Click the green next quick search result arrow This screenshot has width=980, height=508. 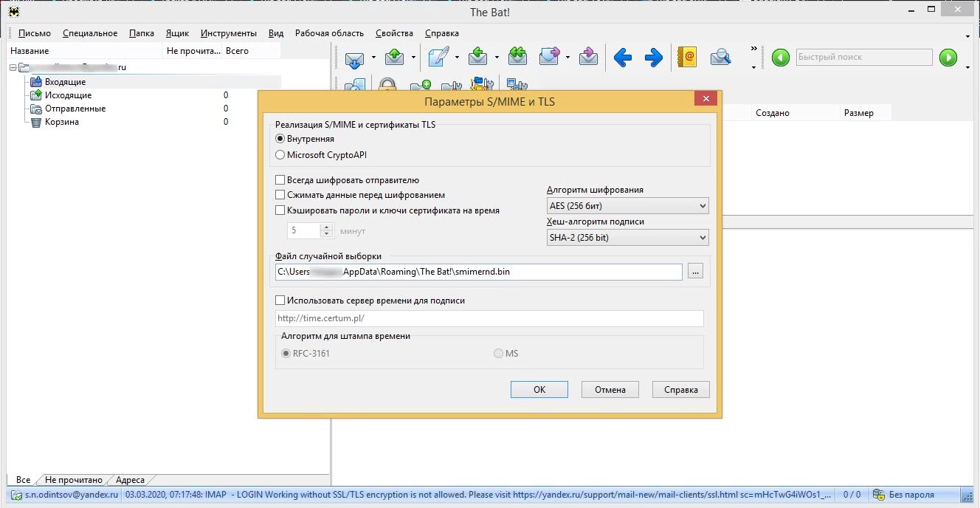pyautogui.click(x=948, y=58)
